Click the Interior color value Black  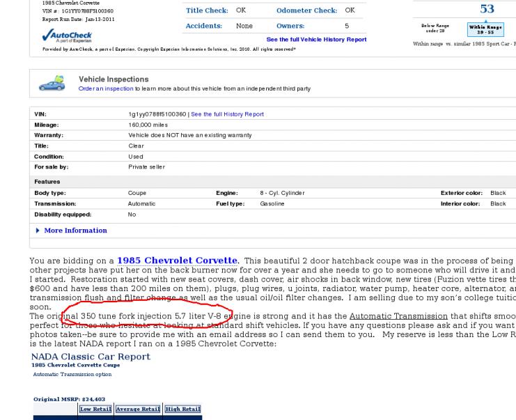pos(498,204)
